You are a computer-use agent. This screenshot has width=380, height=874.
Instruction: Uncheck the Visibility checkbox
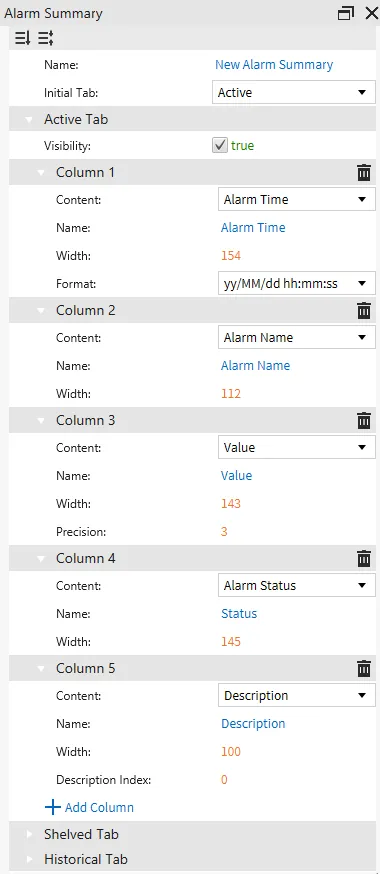pyautogui.click(x=220, y=146)
